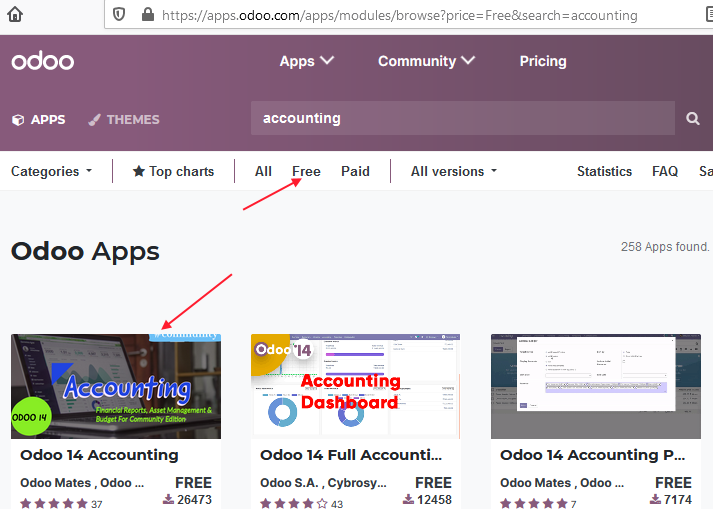Click the browser home icon

(15, 14)
